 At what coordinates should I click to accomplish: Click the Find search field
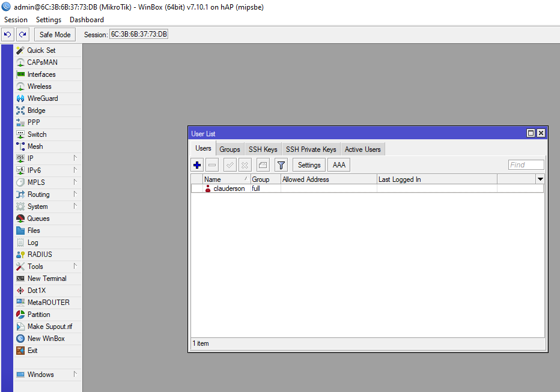tap(526, 165)
